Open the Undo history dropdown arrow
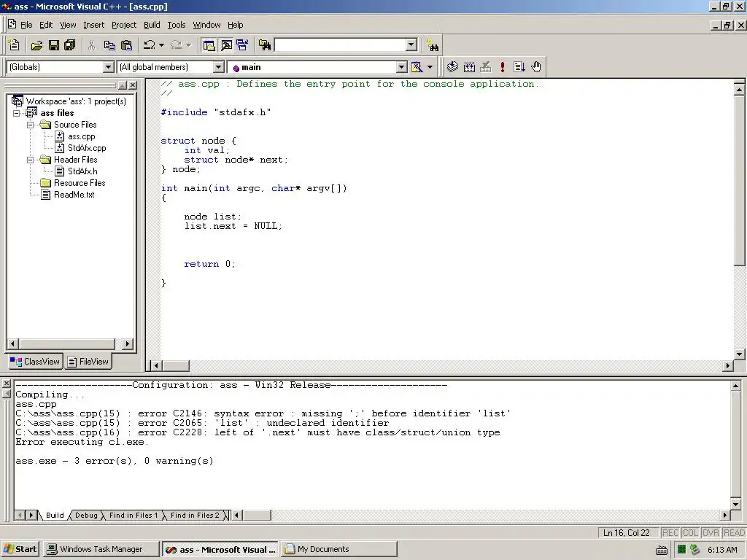747x560 pixels. tap(161, 45)
